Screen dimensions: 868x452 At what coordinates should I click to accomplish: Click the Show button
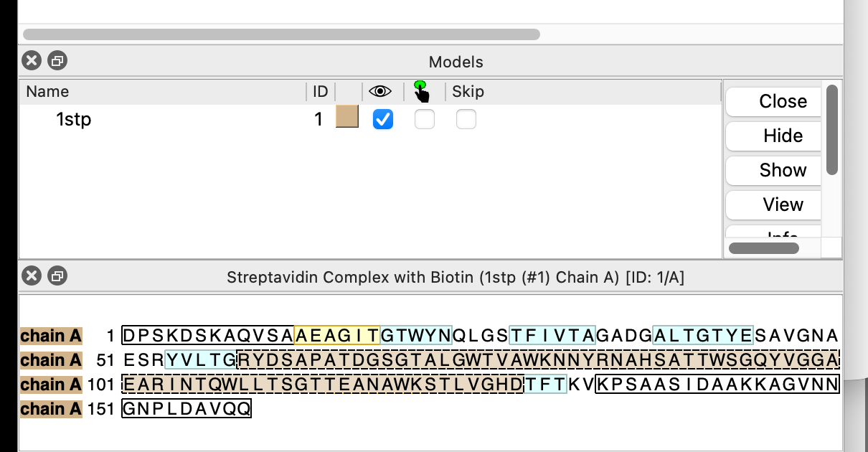[x=774, y=170]
